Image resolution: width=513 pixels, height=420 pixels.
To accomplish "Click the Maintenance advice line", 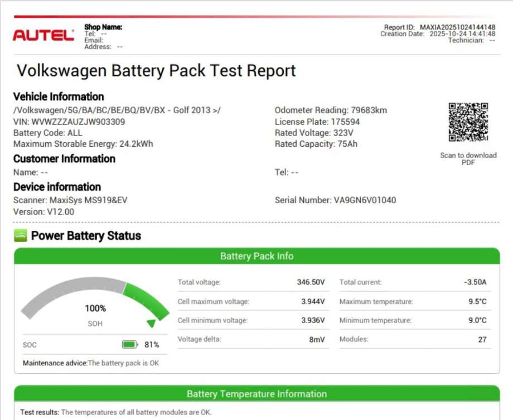I will (x=91, y=363).
